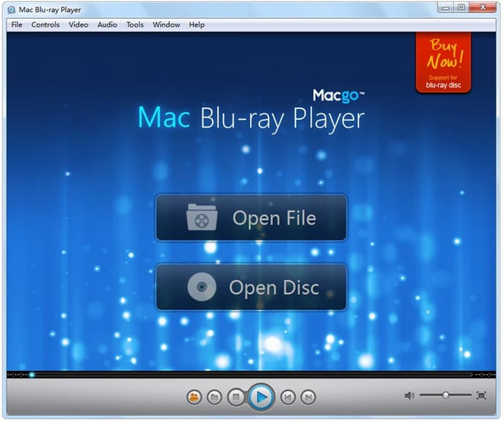Open the File menu
This screenshot has height=421, width=504.
tap(16, 25)
